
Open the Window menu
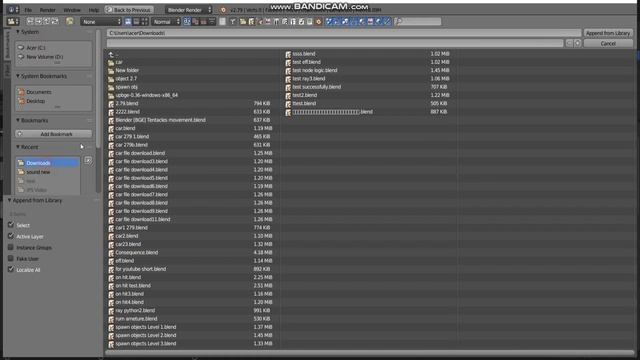[x=72, y=10]
